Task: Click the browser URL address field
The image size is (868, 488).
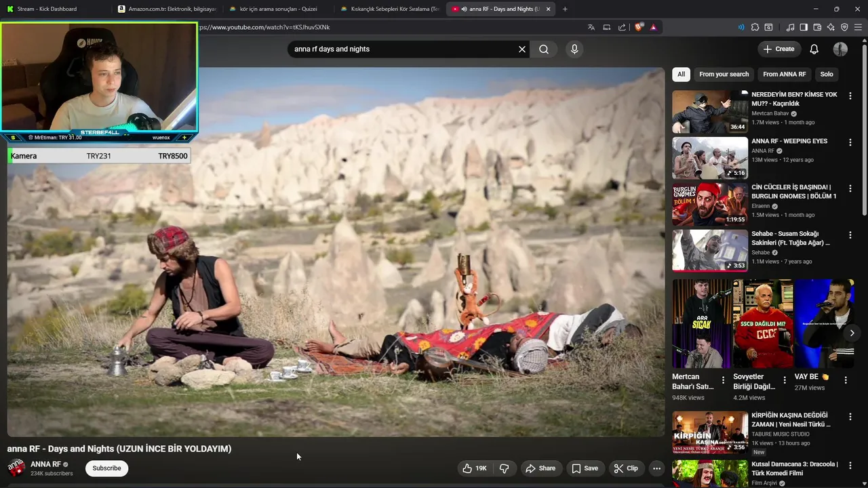Action: click(x=390, y=27)
